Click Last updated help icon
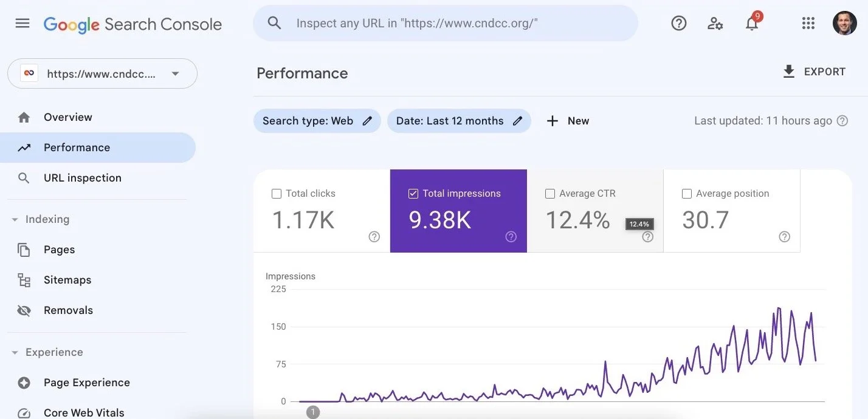This screenshot has width=868, height=419. coord(842,121)
